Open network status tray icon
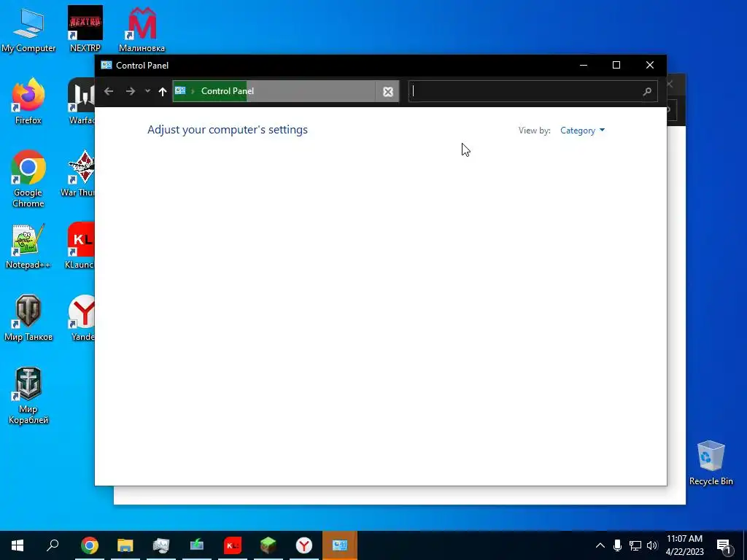Viewport: 747px width, 560px height. tap(635, 545)
